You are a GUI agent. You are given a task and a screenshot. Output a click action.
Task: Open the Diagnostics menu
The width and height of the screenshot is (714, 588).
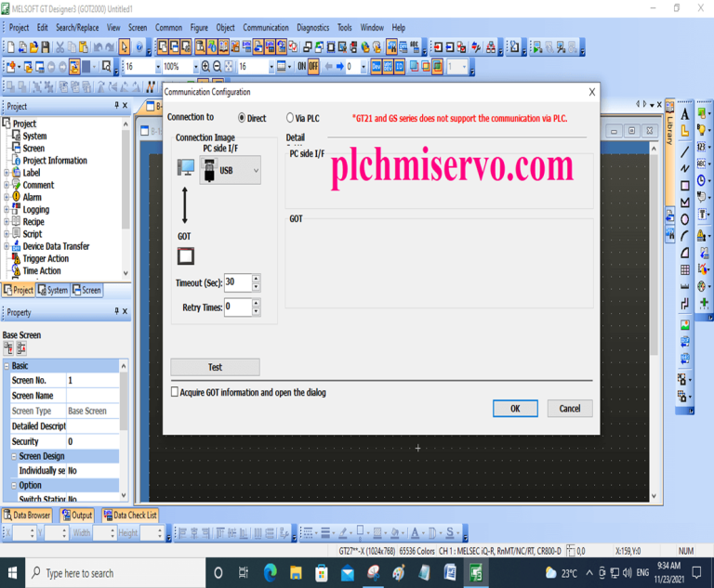[x=312, y=28]
